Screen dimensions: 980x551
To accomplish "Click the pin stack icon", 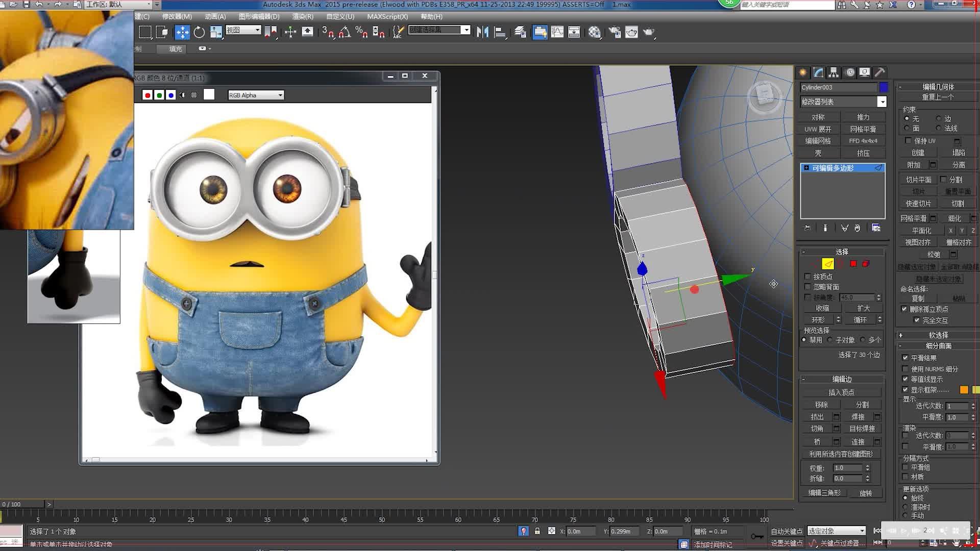I will [x=807, y=228].
